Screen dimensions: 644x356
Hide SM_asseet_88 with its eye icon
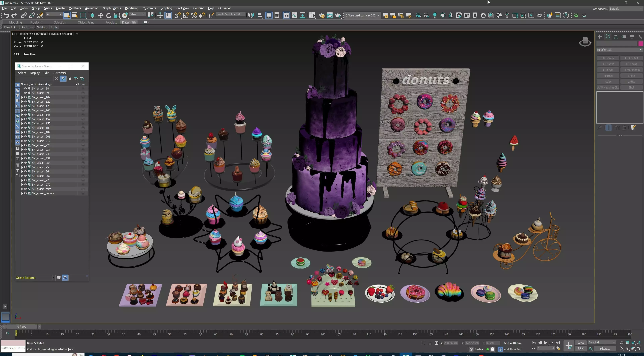(25, 88)
